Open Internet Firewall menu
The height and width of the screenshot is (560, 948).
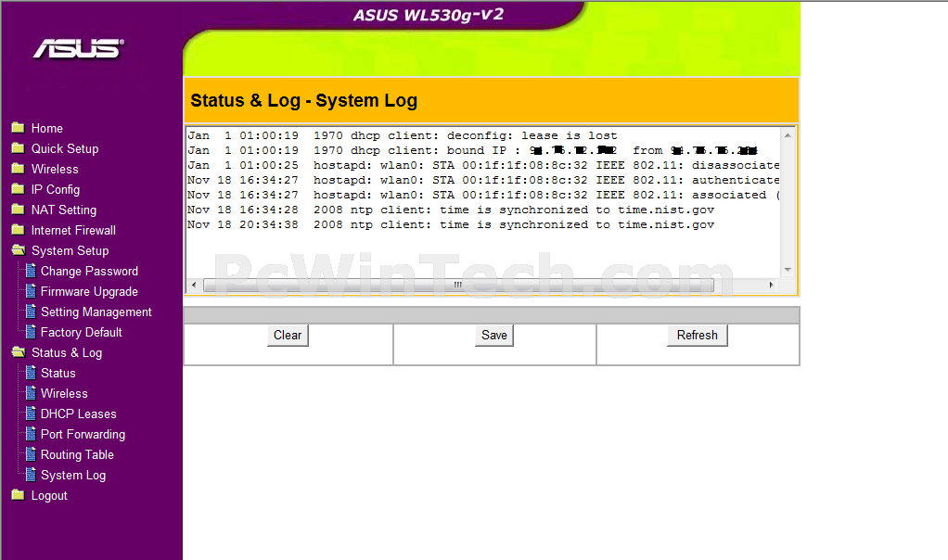click(74, 230)
